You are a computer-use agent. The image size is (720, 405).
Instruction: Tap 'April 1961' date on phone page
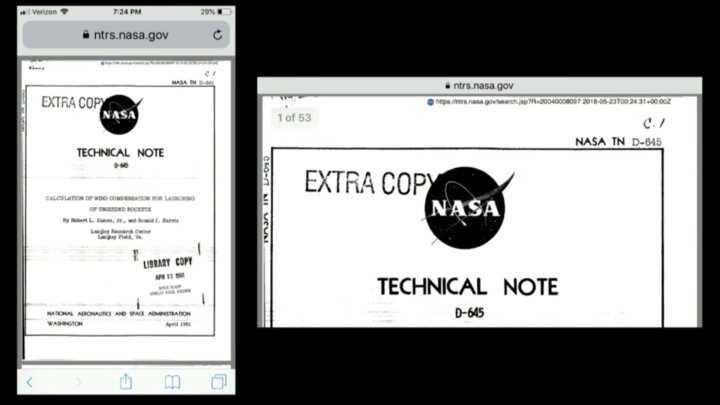[178, 324]
